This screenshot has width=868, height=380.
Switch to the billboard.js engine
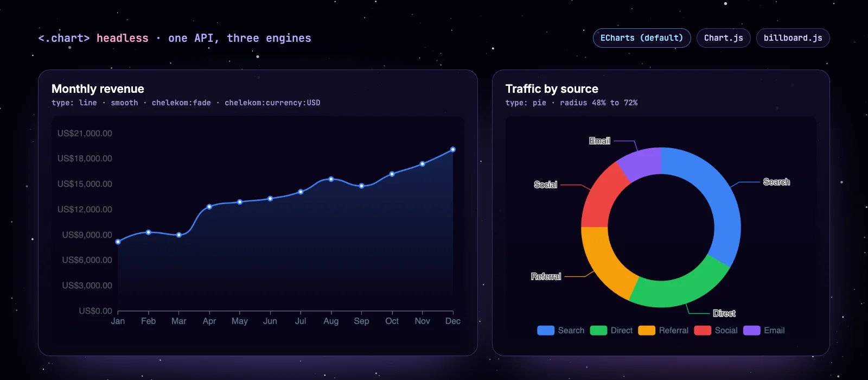[x=793, y=38]
